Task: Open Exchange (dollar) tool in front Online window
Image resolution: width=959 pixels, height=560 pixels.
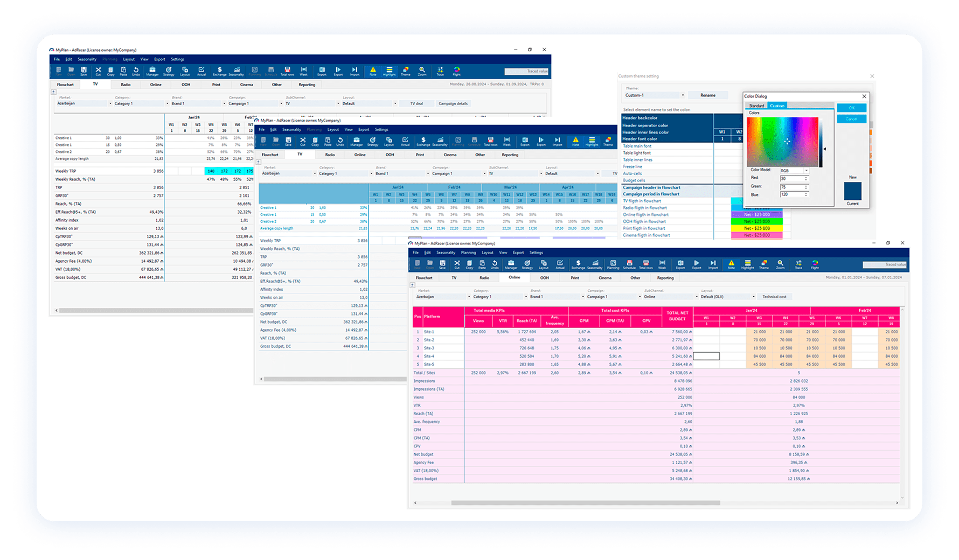Action: click(x=578, y=264)
